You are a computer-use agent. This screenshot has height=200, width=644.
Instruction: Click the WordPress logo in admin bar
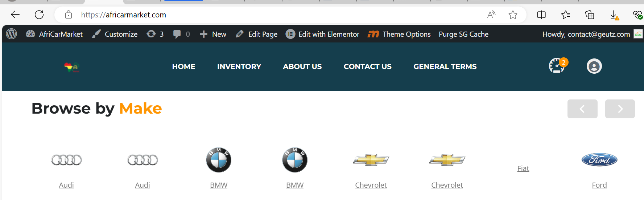(x=12, y=34)
